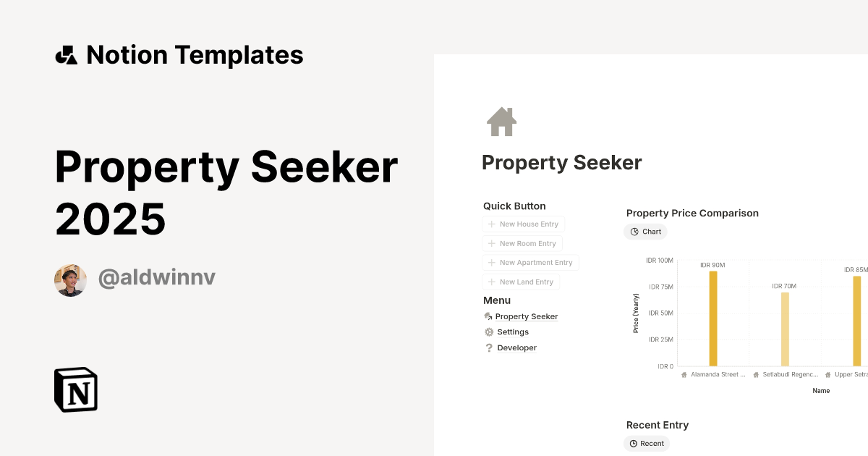Click the clock icon in the Recent badge

click(x=634, y=443)
